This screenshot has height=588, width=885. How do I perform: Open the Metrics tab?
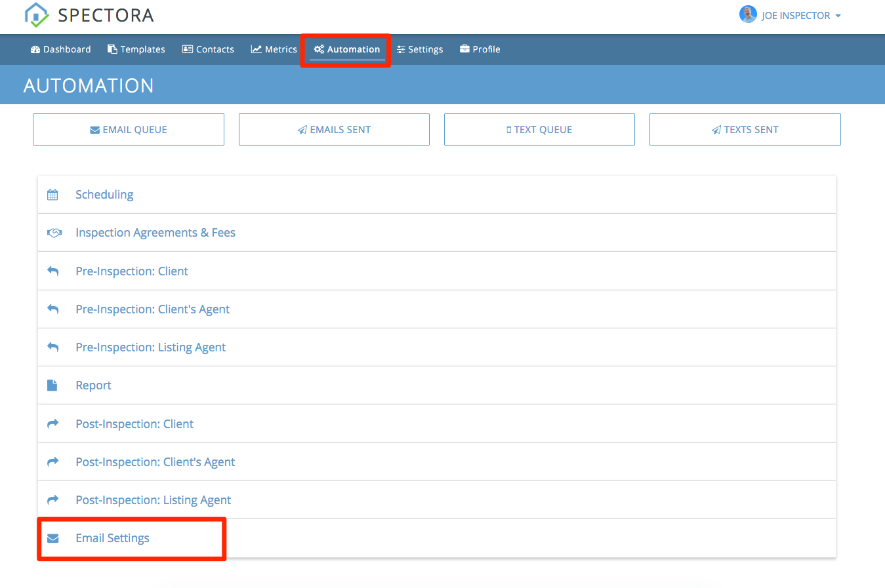click(274, 49)
